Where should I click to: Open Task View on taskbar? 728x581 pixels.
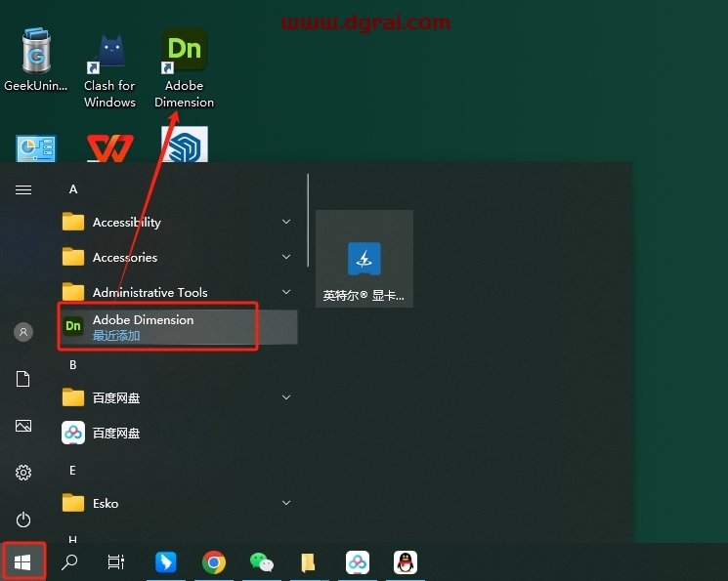[116, 562]
